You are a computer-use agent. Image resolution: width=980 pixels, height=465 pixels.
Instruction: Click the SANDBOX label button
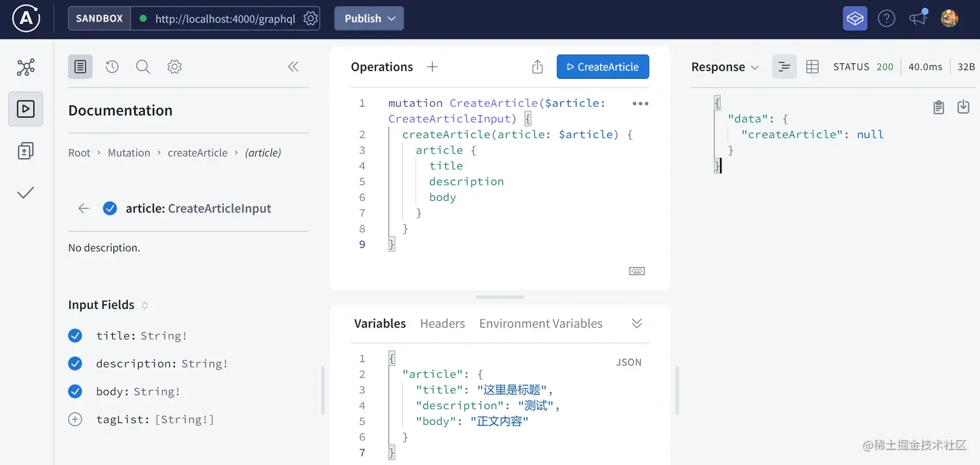(99, 19)
